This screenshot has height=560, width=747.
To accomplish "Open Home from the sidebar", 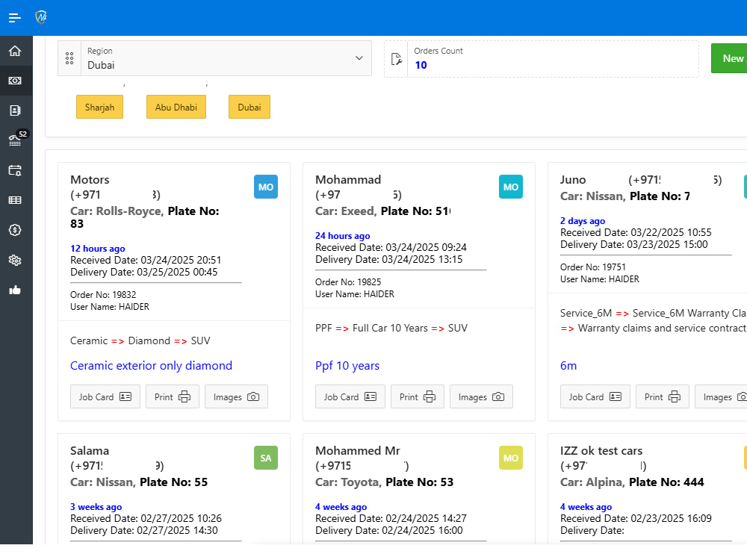I will pyautogui.click(x=15, y=51).
